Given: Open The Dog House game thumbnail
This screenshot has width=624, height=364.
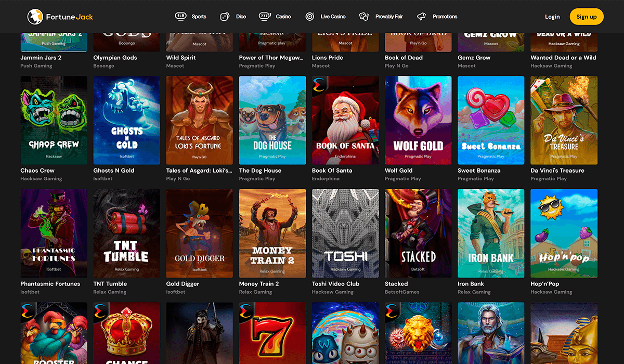Looking at the screenshot, I should [x=272, y=120].
